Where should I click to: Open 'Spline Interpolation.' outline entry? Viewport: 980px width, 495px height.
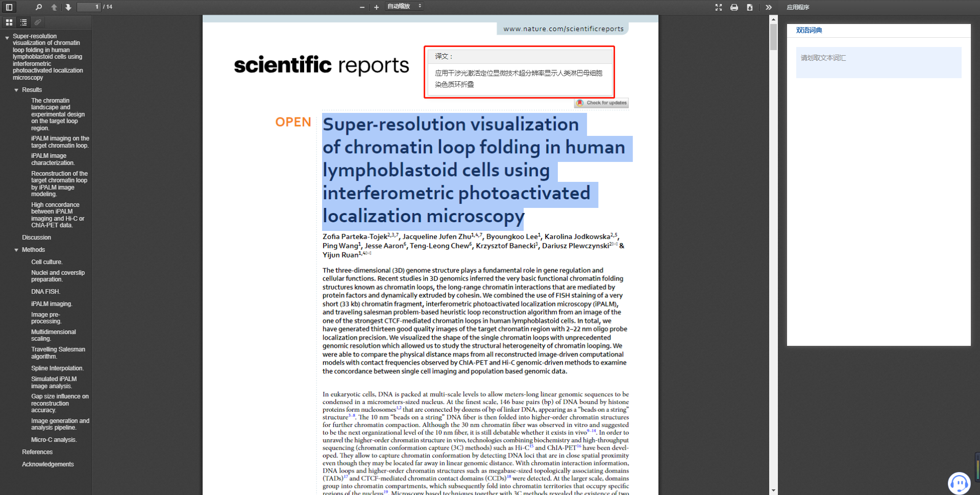tap(58, 368)
